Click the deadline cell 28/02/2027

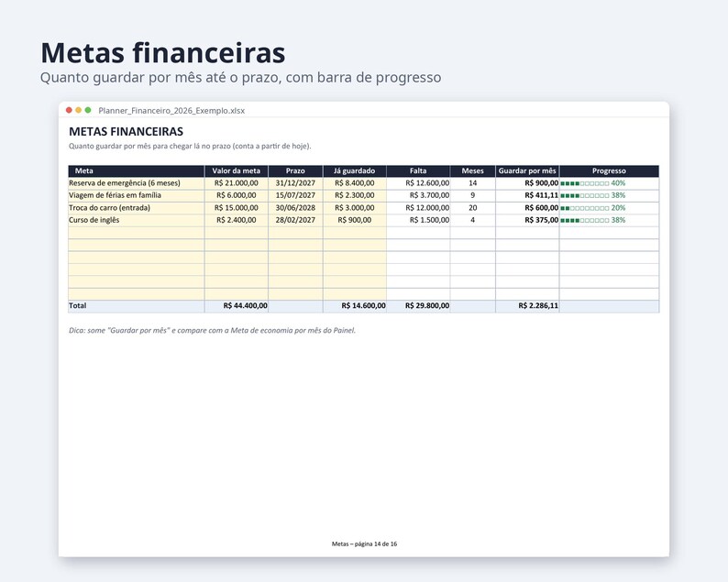coord(295,220)
